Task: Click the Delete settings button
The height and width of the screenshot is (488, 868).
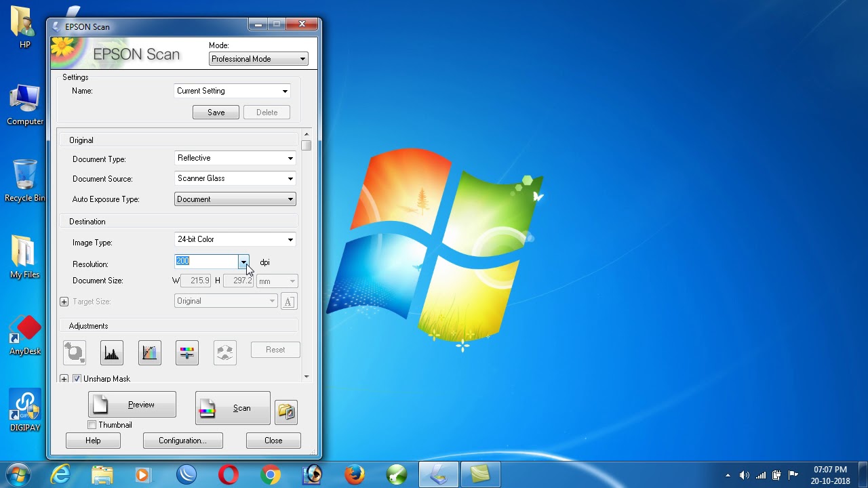Action: point(267,113)
